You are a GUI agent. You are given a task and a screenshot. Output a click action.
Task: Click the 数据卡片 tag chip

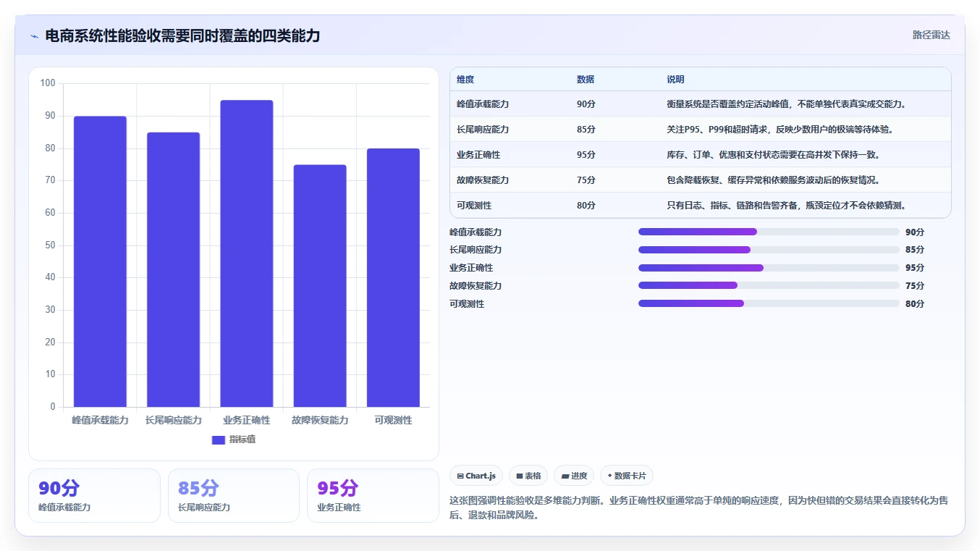coord(627,476)
